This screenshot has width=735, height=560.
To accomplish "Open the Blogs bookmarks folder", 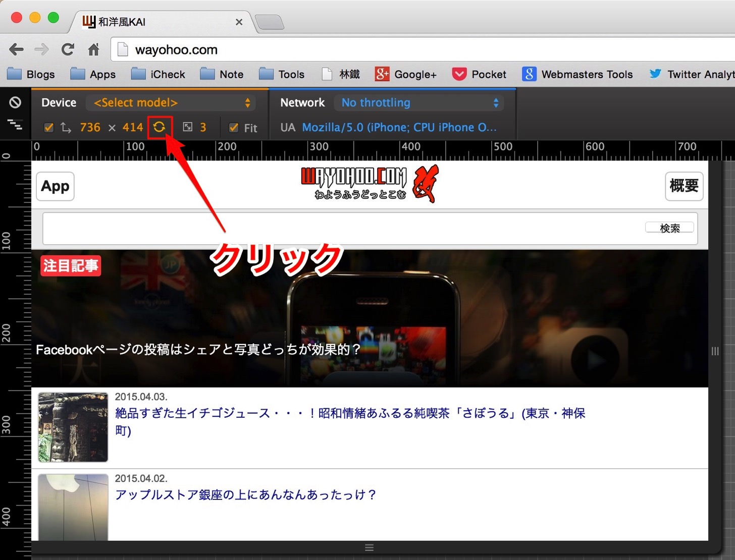I will (31, 74).
